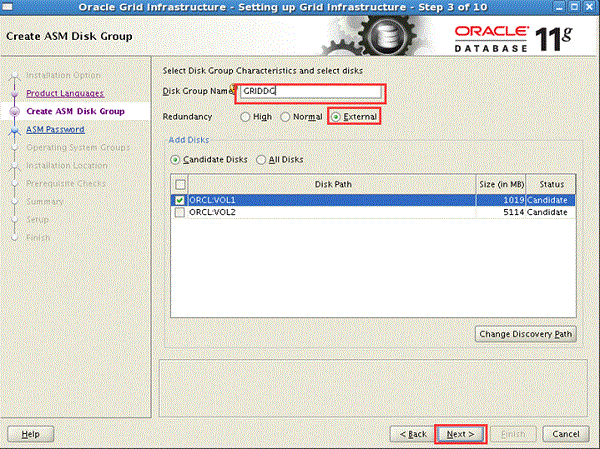Select the ORCL:VOL1 row text
Viewport: 600px width, 449px height.
click(212, 200)
